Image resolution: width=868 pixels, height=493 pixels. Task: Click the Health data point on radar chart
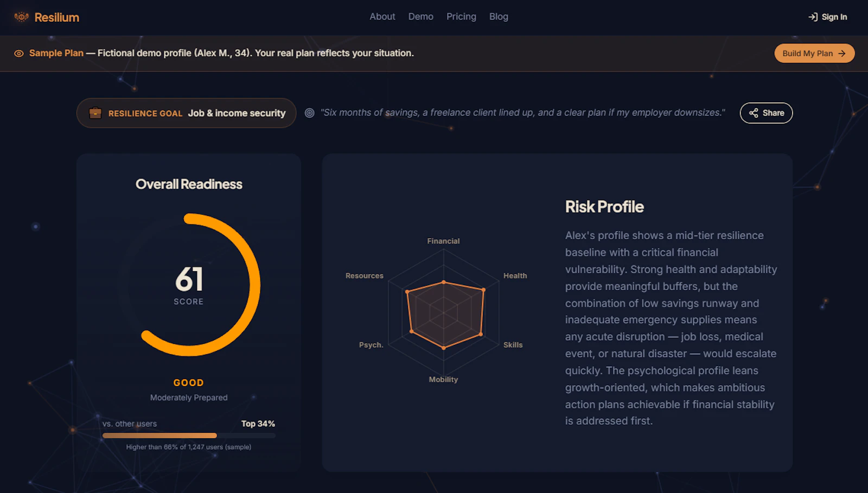[483, 290]
